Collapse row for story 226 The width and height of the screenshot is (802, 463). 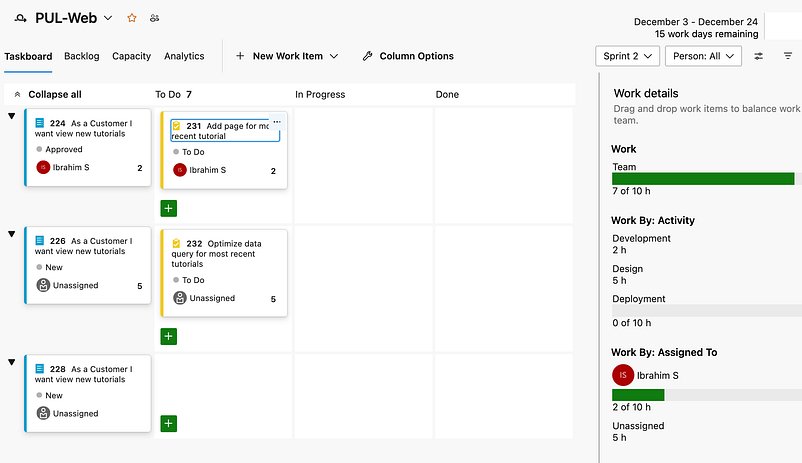point(12,234)
